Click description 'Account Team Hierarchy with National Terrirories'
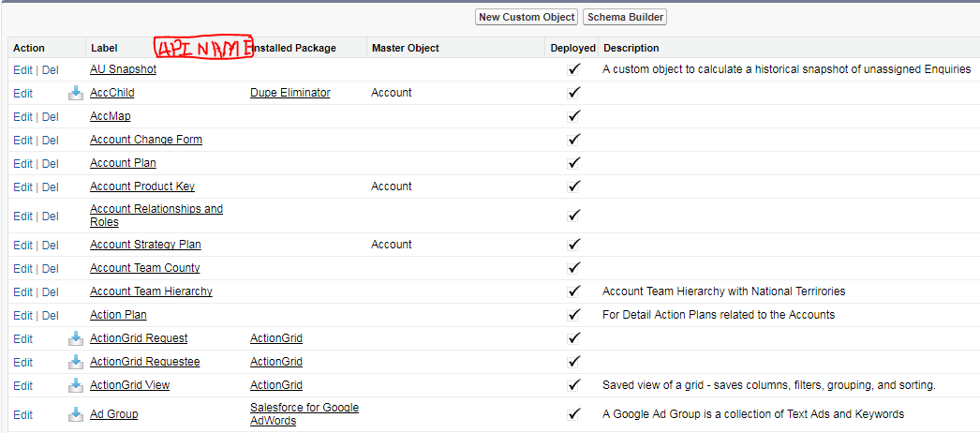This screenshot has height=433, width=980. pos(723,291)
